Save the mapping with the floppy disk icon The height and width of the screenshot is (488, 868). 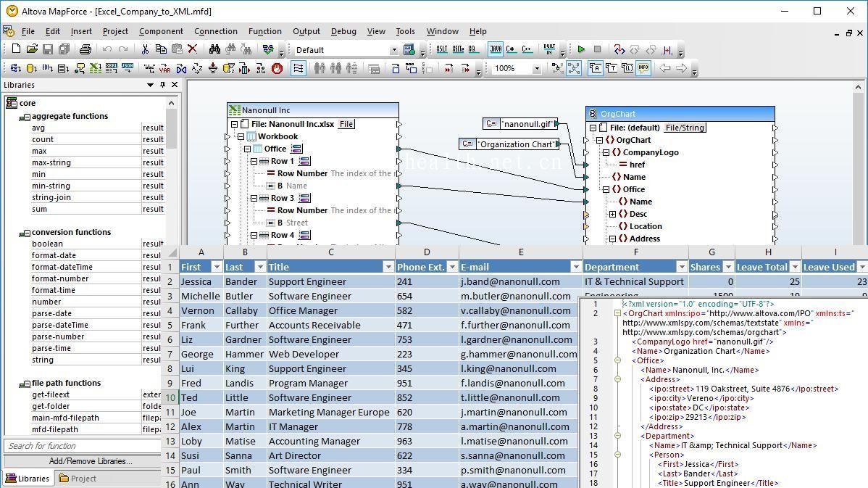pos(48,49)
